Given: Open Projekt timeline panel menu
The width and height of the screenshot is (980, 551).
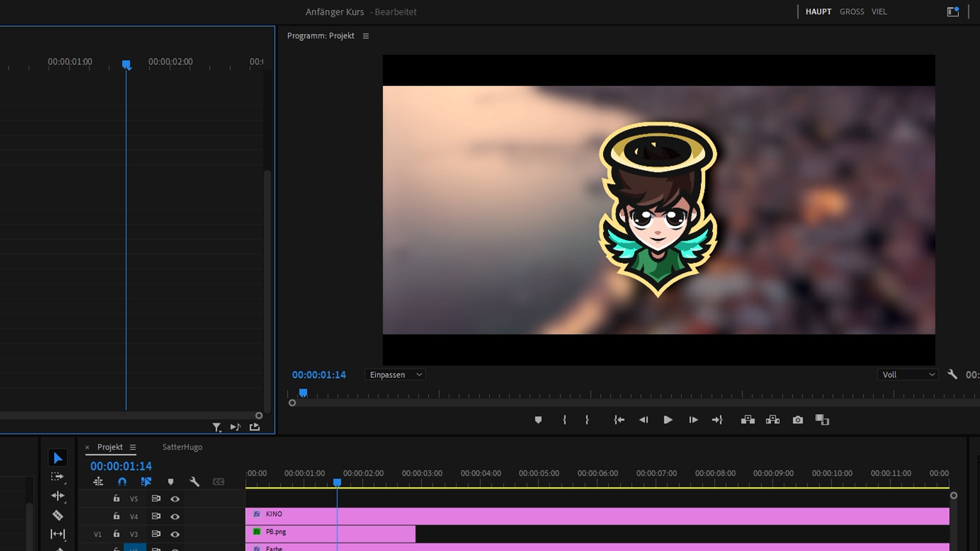Looking at the screenshot, I should [133, 447].
